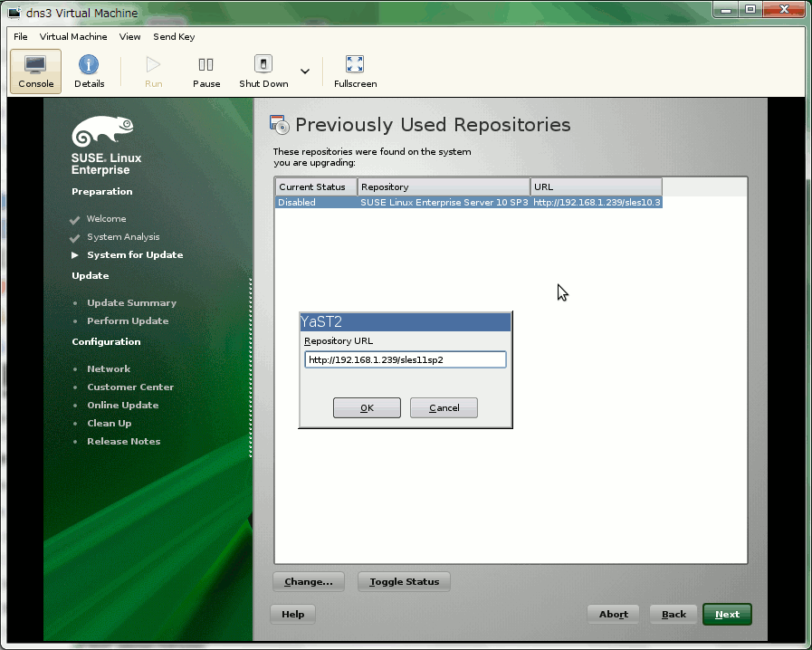Screen dimensions: 812x650
Task: Click the Run toolbar button
Action: click(x=153, y=72)
